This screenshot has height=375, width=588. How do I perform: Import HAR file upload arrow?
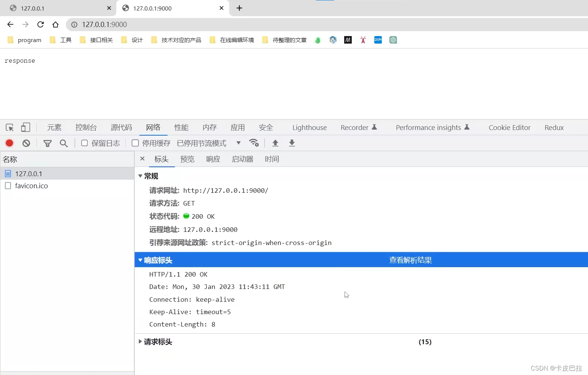275,143
